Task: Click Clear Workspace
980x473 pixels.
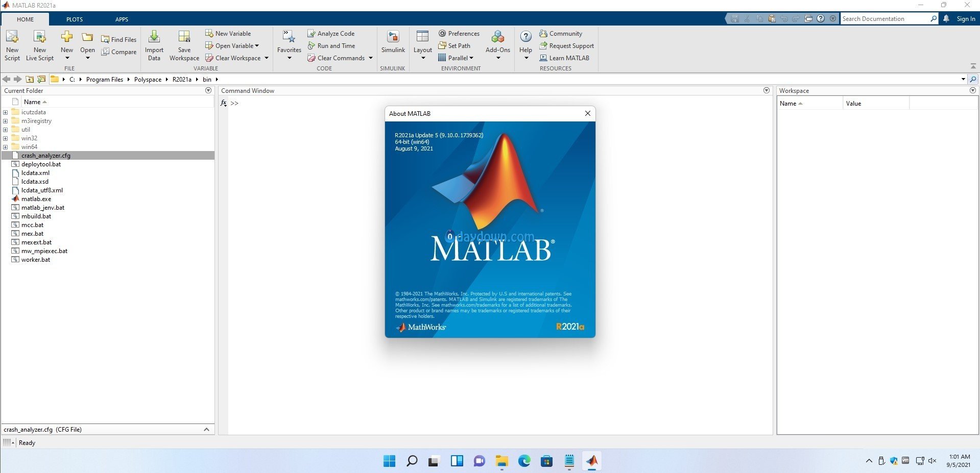Action: click(x=233, y=58)
